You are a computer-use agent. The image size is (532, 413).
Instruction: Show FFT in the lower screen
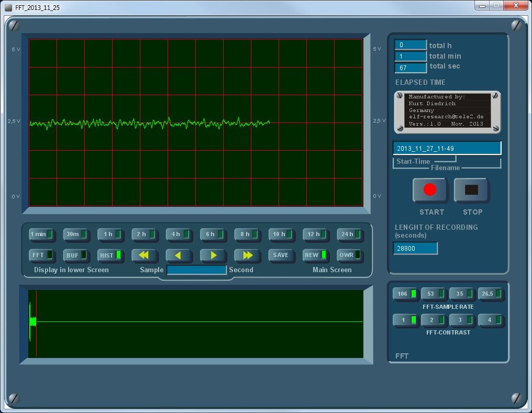point(41,255)
